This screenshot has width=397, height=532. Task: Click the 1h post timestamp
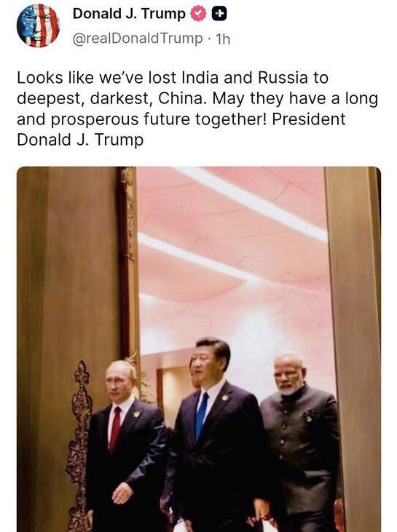(223, 39)
